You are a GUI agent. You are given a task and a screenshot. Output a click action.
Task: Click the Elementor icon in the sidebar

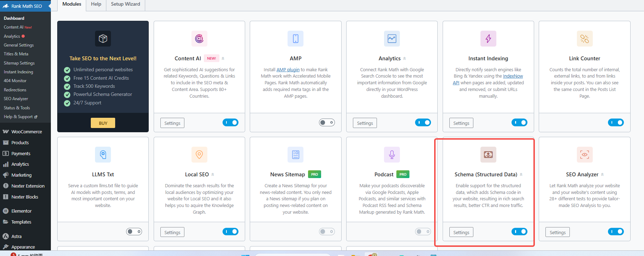tap(6, 211)
